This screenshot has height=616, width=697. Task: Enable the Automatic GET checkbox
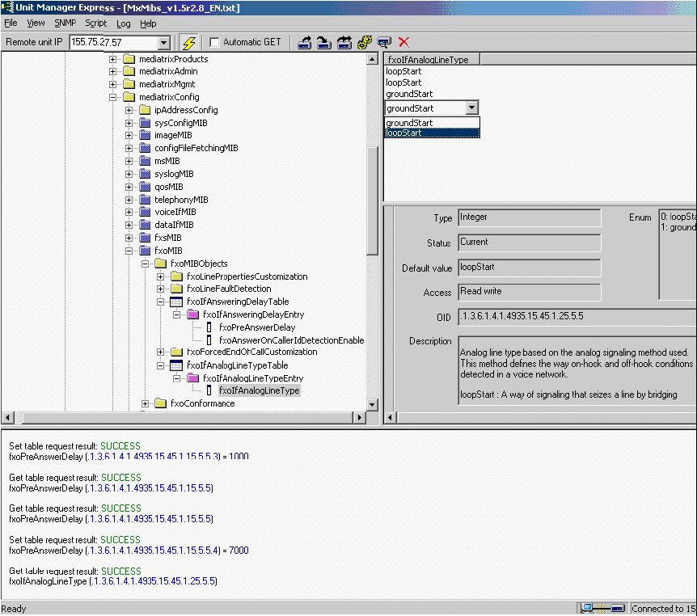click(214, 42)
